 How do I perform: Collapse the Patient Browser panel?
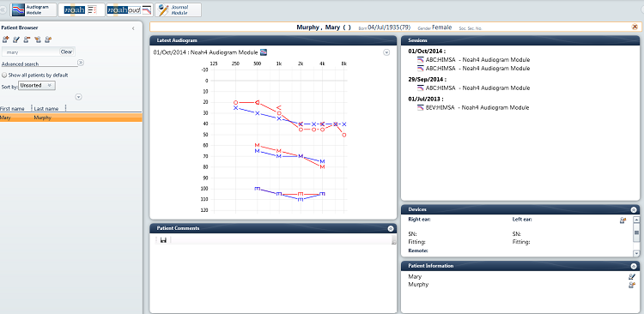tap(133, 28)
